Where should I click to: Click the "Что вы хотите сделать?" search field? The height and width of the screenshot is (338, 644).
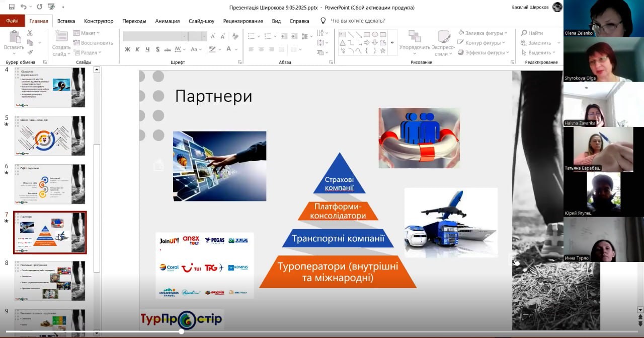[358, 21]
